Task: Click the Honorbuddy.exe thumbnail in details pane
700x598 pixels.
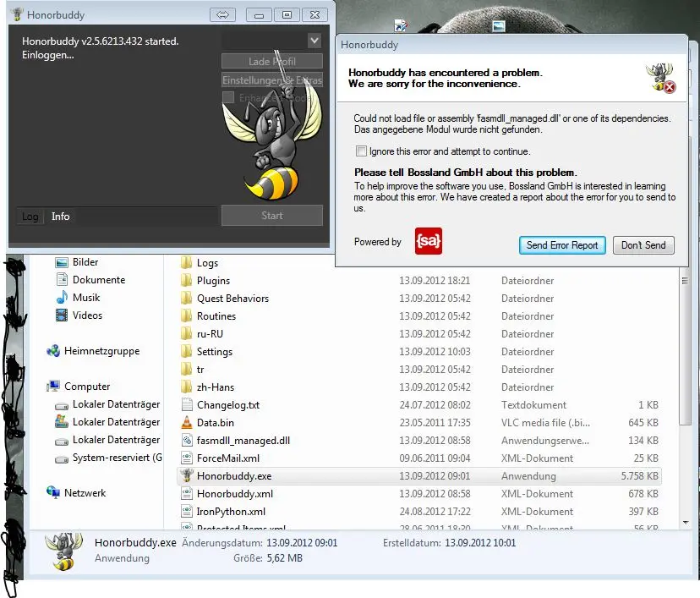Action: pos(64,551)
